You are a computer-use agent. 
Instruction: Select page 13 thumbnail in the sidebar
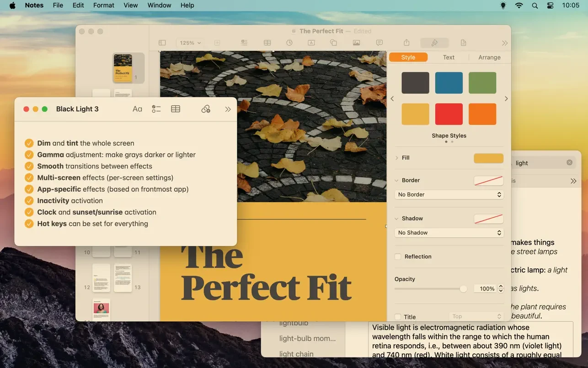pos(123,278)
